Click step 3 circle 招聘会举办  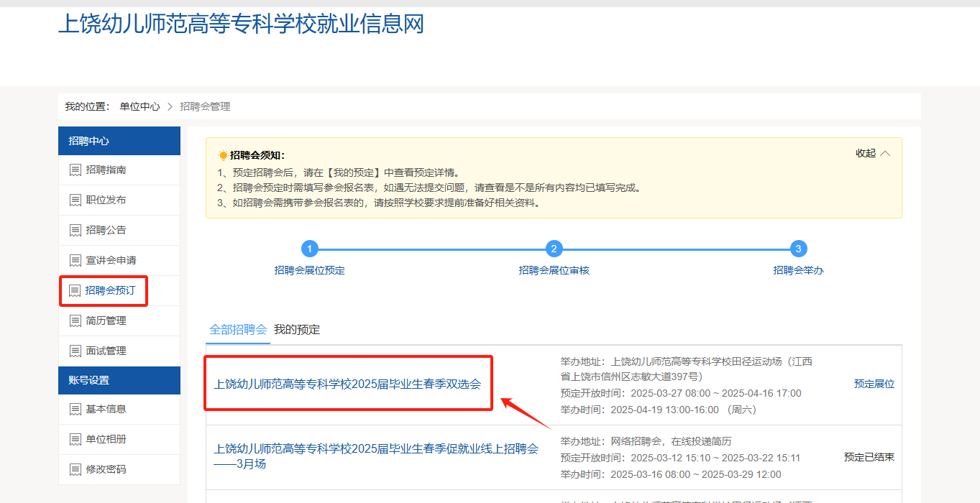click(798, 249)
